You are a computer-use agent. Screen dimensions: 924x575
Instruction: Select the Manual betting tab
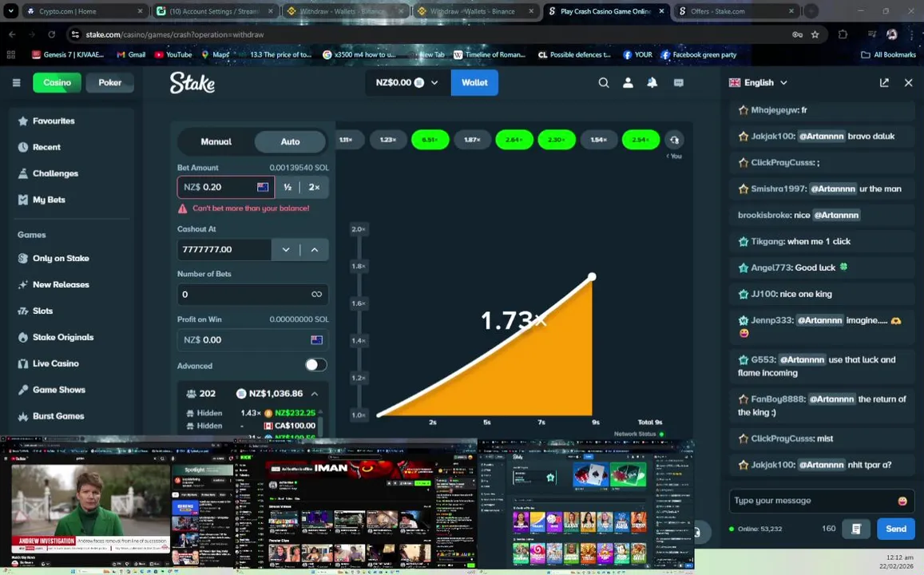coord(216,141)
